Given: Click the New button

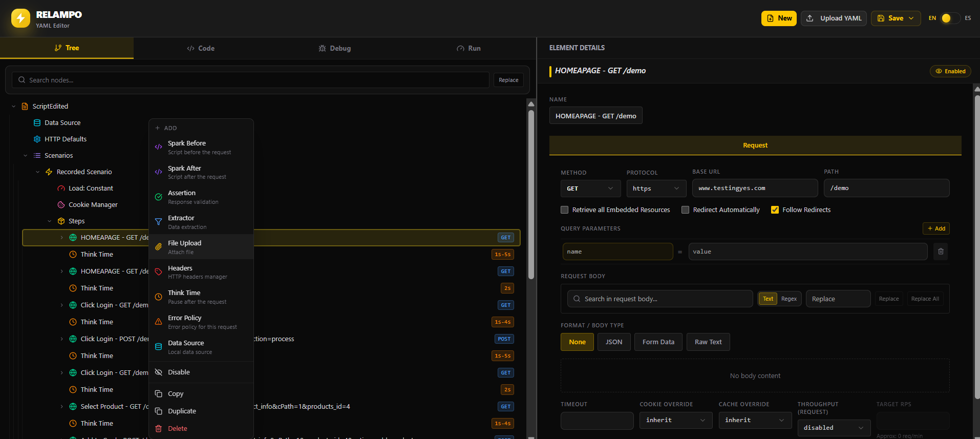Looking at the screenshot, I should [779, 18].
